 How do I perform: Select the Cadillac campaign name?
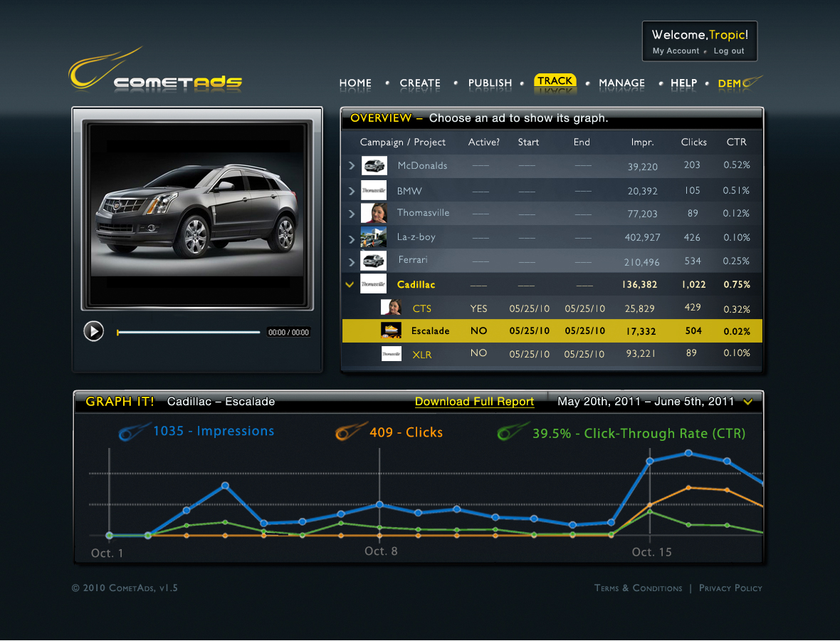tap(416, 285)
